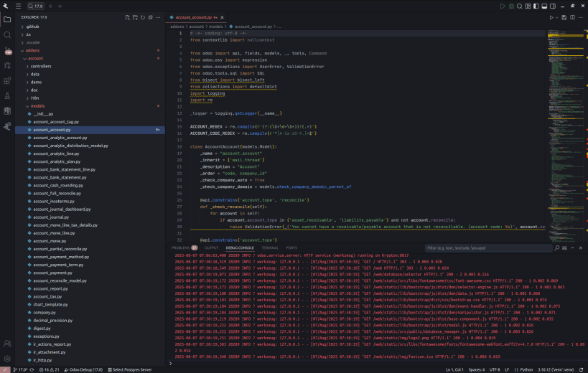Toggle the Primary Side Bar visibility

point(536,6)
